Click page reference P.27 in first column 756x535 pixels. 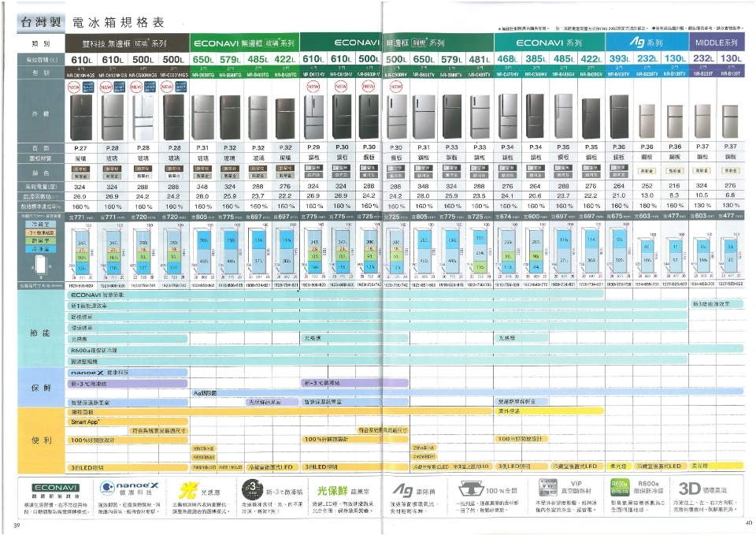point(80,147)
